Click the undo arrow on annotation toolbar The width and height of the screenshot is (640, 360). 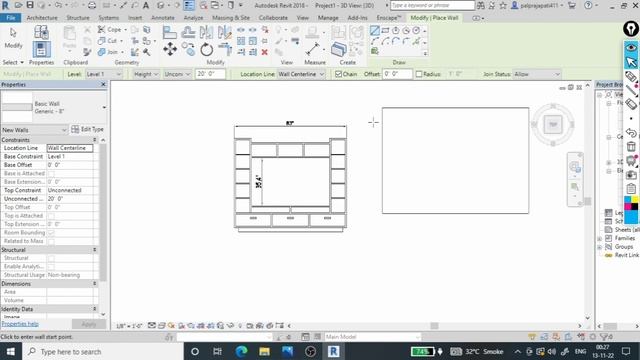coord(631,132)
